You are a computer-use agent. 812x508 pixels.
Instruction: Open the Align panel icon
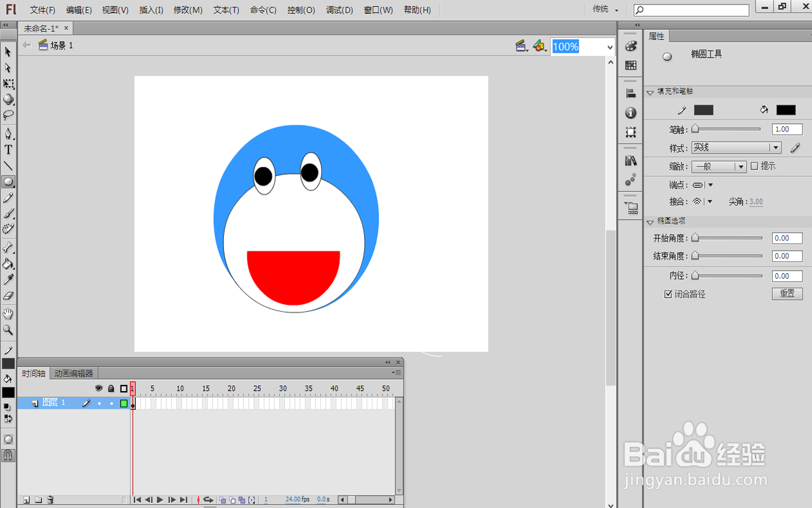pyautogui.click(x=631, y=93)
